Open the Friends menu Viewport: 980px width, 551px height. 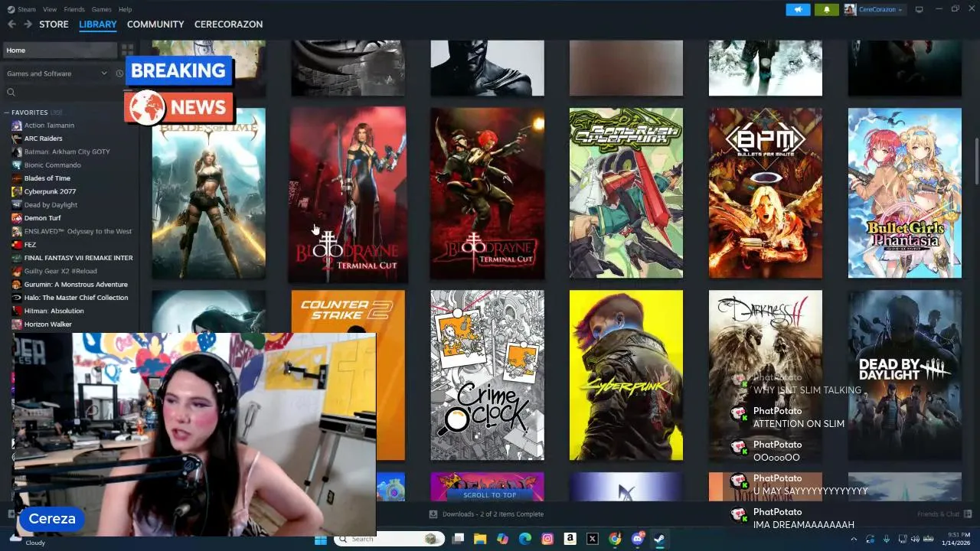click(x=74, y=9)
